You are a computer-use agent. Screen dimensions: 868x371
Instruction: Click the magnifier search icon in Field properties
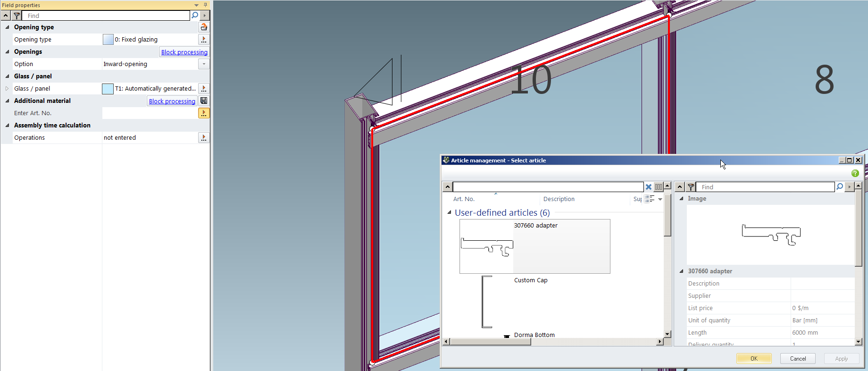194,16
